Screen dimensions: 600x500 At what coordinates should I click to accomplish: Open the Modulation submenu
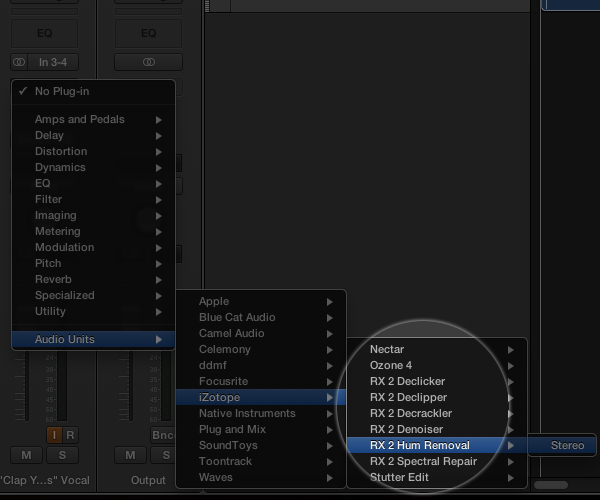click(x=93, y=248)
